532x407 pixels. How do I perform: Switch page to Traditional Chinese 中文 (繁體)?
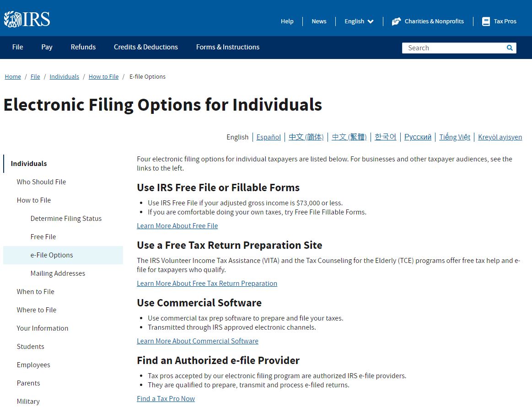[349, 137]
